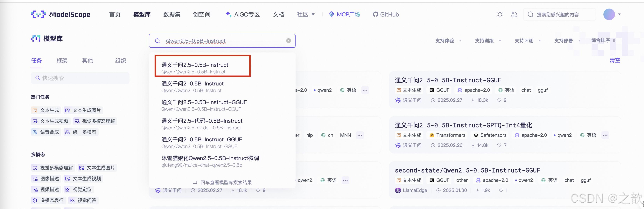The width and height of the screenshot is (644, 209).
Task: Click the user avatar in header
Action: pyautogui.click(x=609, y=15)
